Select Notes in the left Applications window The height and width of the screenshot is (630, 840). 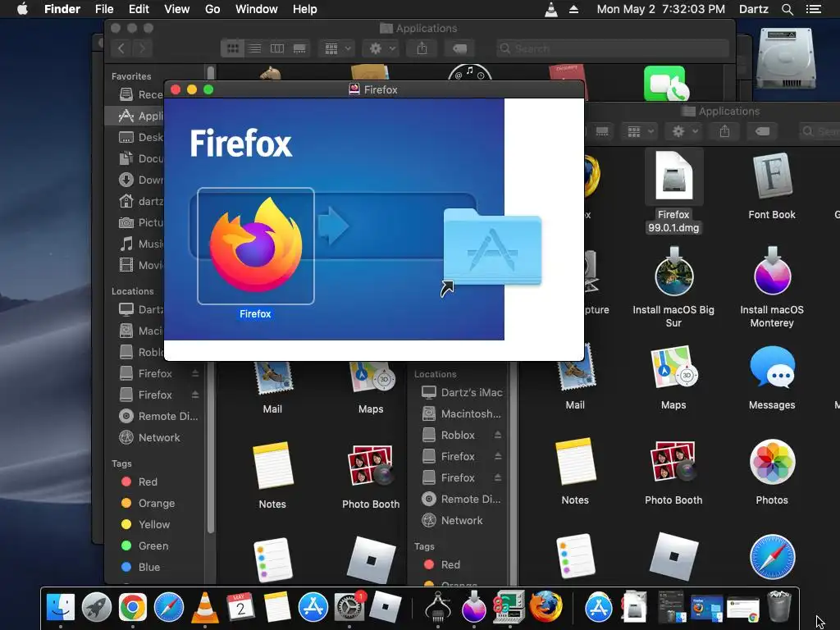click(x=272, y=465)
